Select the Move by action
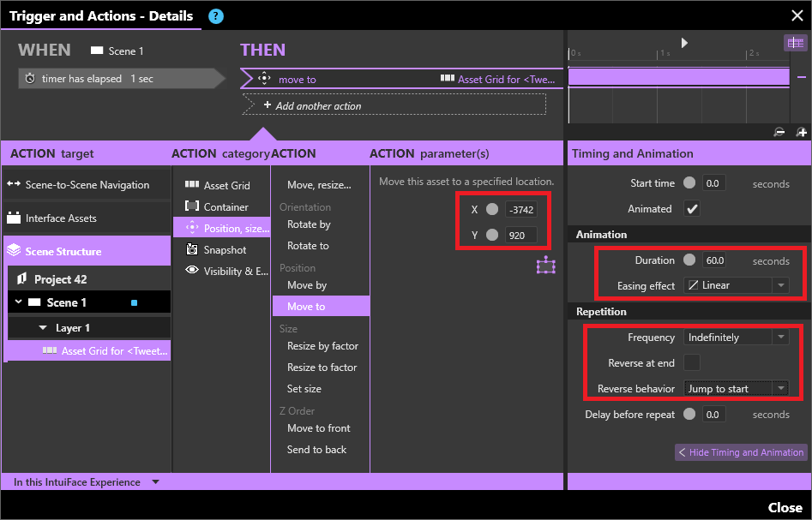This screenshot has height=520, width=812. coord(307,285)
